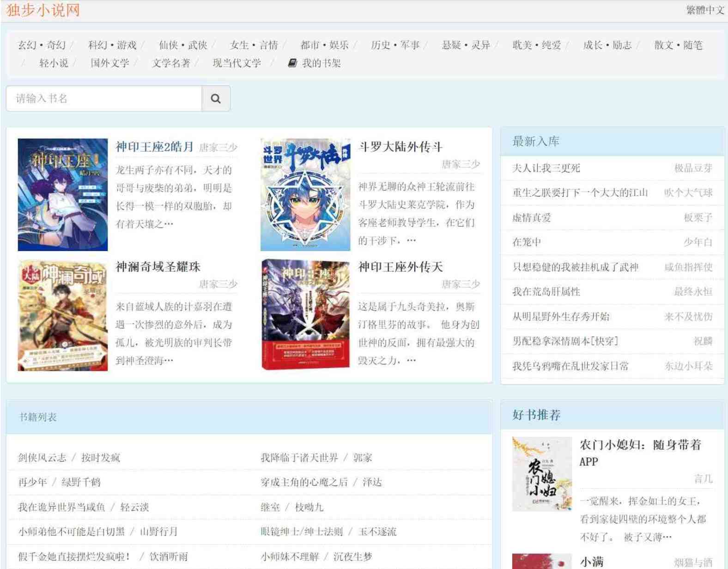Click the 农门小媳妇 recommended book cover
This screenshot has width=728, height=569.
tap(542, 474)
